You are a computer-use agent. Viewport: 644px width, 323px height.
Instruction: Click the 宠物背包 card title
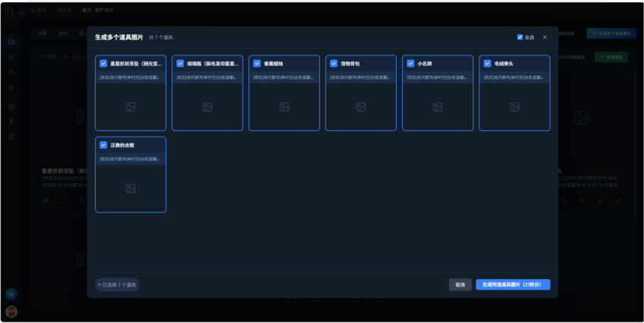(350, 64)
